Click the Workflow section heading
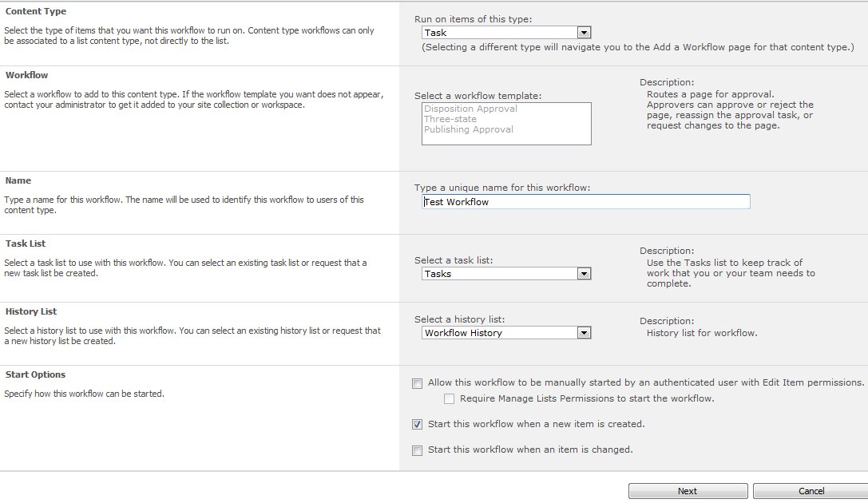Image resolution: width=868 pixels, height=503 pixels. [x=27, y=75]
